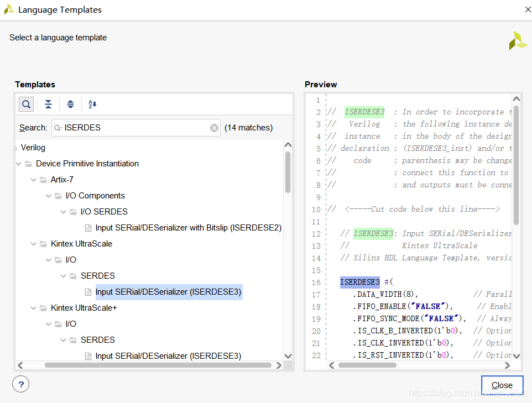Click the '(14 matches)' result count
Image resolution: width=532 pixels, height=403 pixels.
pyautogui.click(x=249, y=128)
